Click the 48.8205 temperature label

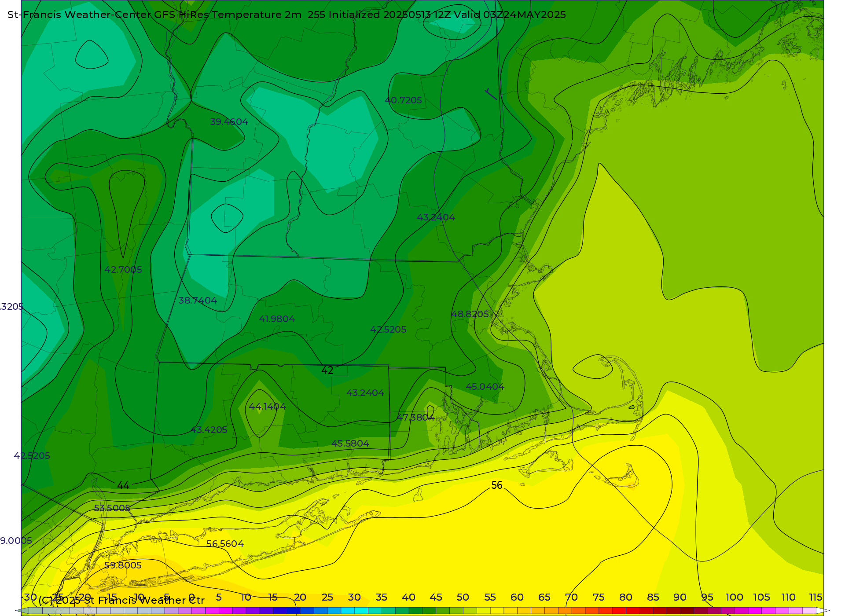470,314
